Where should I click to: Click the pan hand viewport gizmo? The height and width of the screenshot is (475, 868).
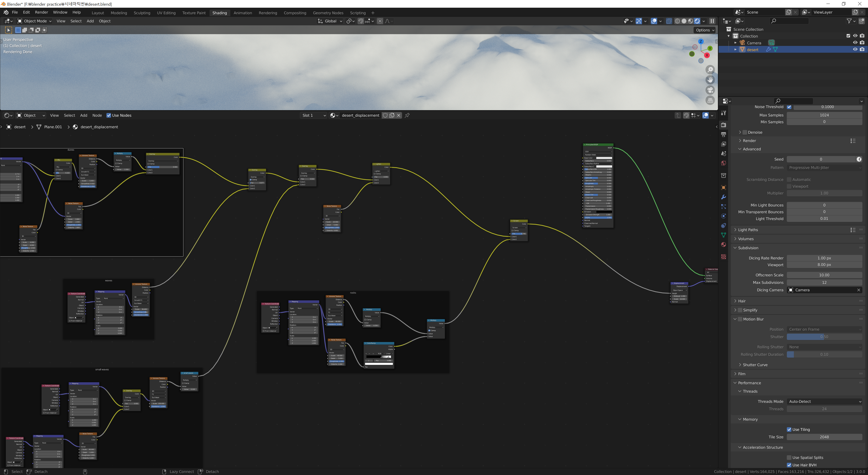[x=710, y=80]
